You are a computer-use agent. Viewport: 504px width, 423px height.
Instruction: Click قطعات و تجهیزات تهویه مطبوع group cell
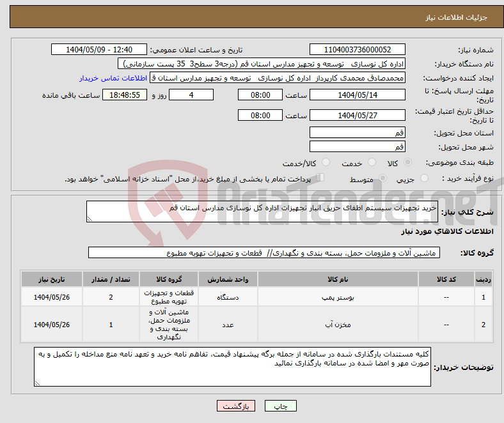click(169, 297)
